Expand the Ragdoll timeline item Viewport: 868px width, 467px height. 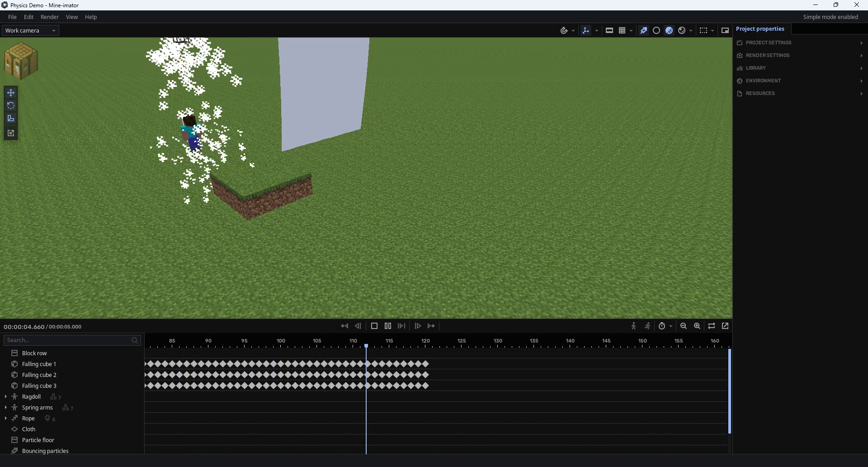tap(5, 396)
